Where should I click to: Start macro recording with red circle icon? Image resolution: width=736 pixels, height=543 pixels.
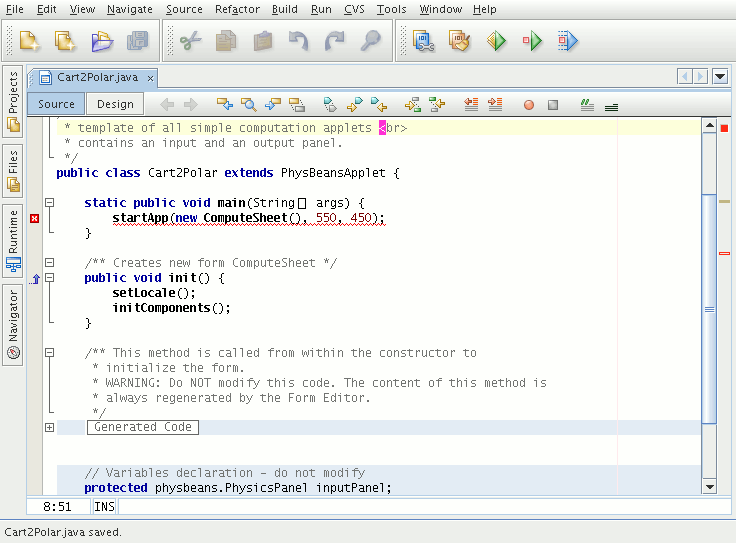[x=528, y=104]
